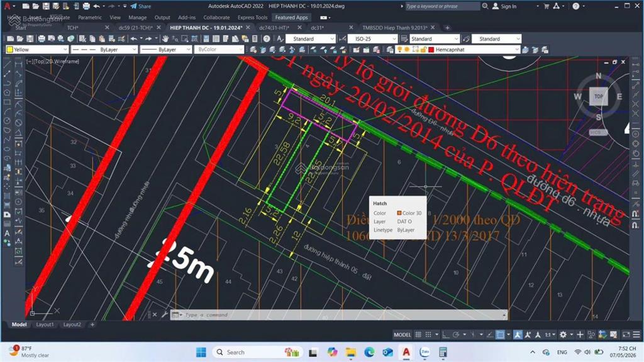Click the Open folder icon in the Standard toolbar
This screenshot has width=644, height=362.
pyautogui.click(x=20, y=38)
